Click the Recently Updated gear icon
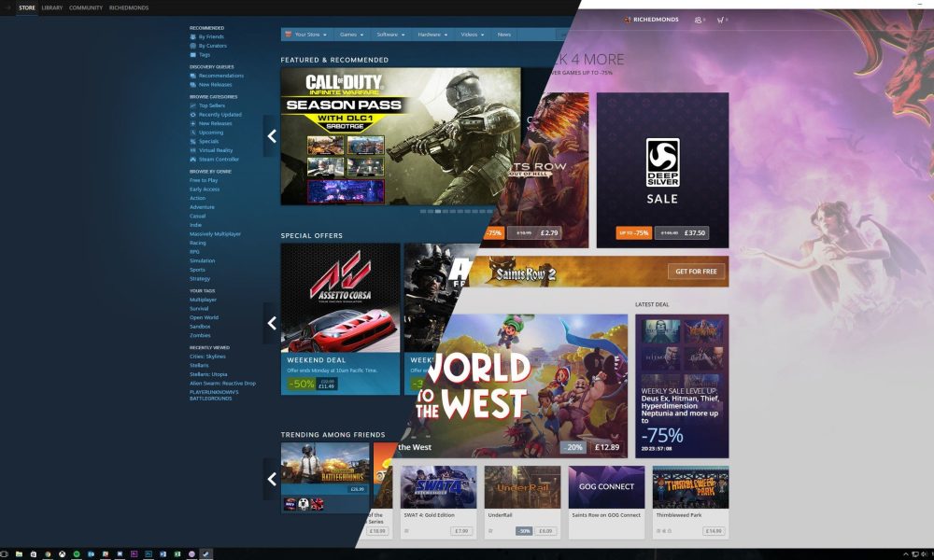The image size is (934, 560). [x=192, y=114]
